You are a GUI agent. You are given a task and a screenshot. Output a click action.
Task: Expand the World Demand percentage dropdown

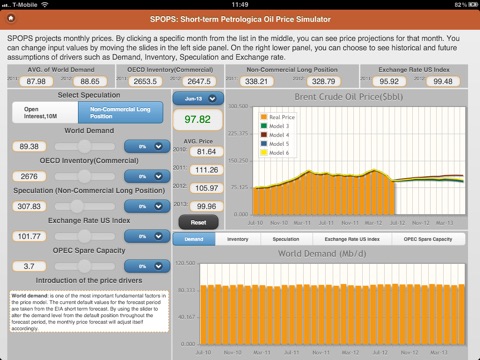click(x=147, y=146)
